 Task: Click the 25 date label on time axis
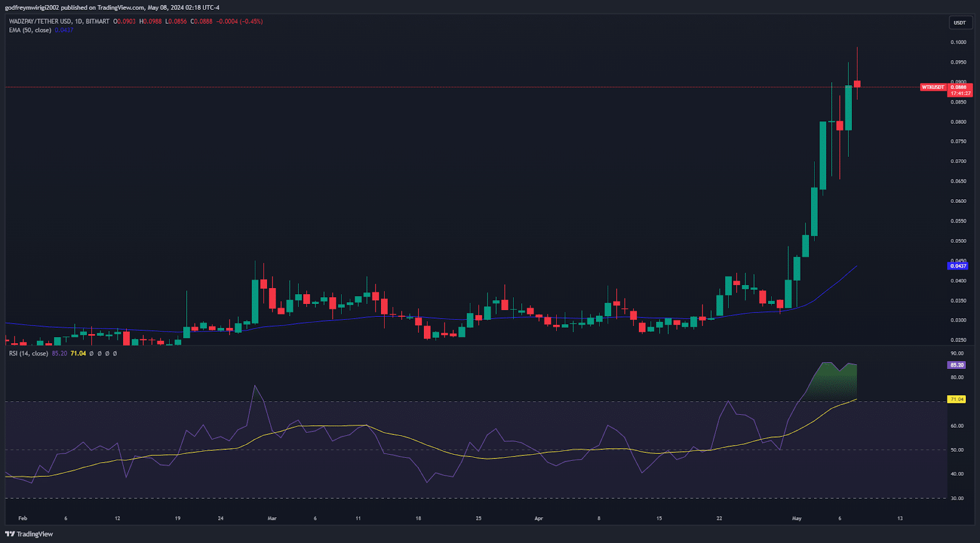(478, 518)
